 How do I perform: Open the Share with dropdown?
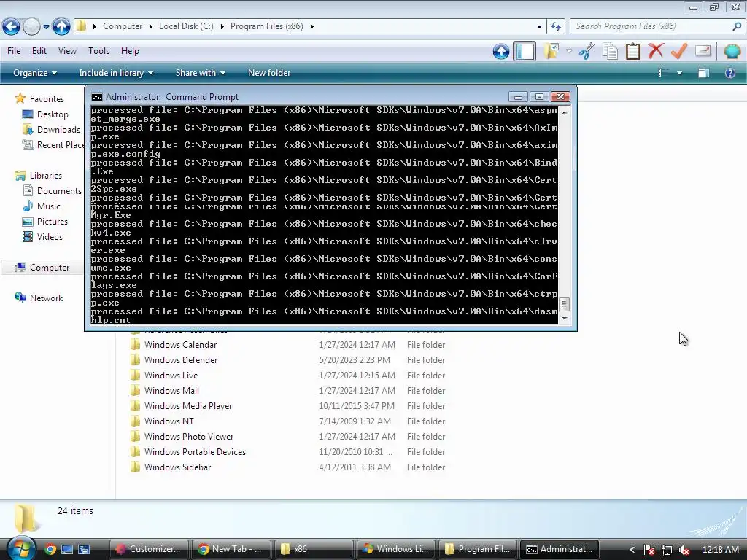[200, 73]
